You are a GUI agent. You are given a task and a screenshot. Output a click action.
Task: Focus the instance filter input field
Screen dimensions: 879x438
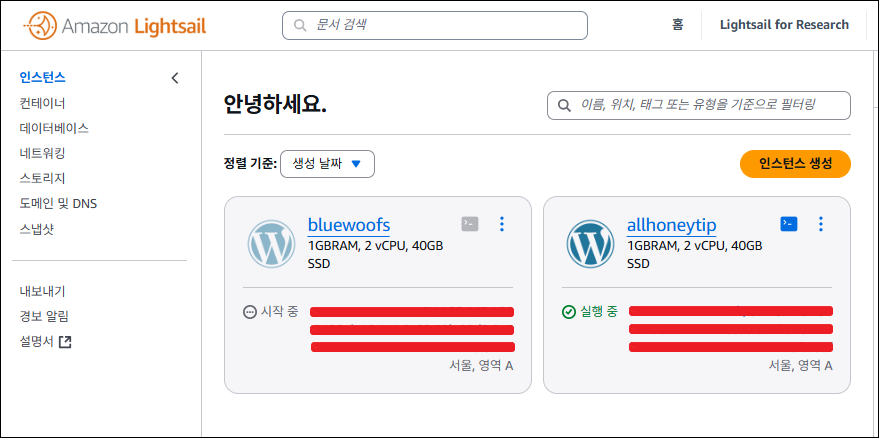tap(698, 105)
